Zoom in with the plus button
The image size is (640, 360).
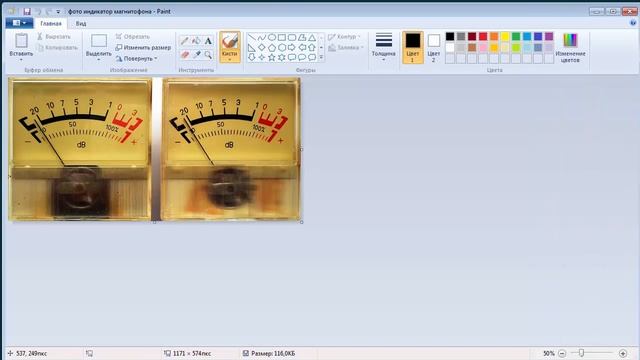[x=623, y=353]
